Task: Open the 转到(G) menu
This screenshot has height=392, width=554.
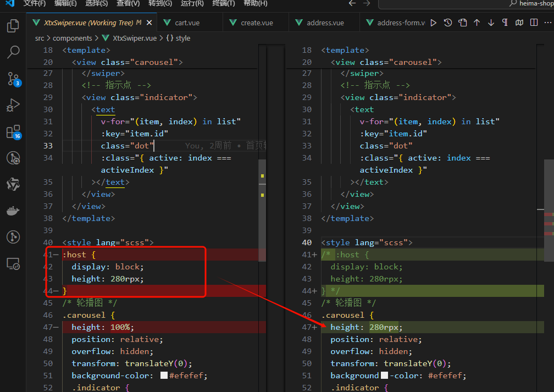Action: [x=160, y=3]
